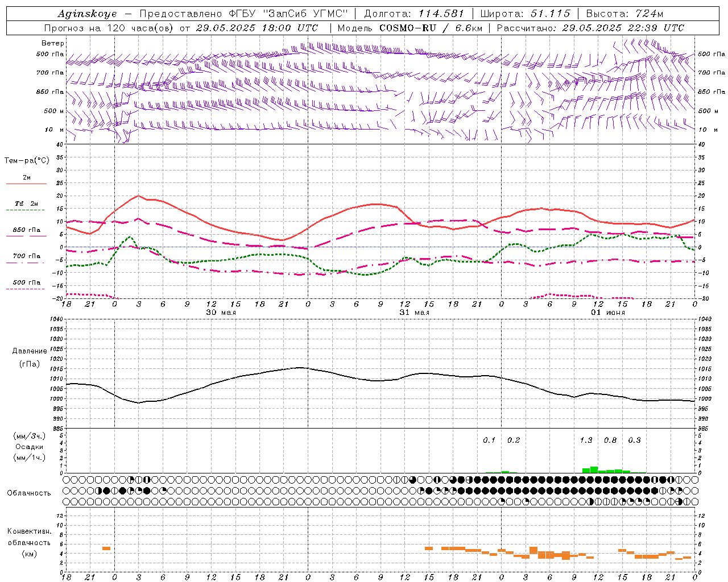Click the 31 мая date label
Viewport: 728px width, 582px height.
coord(414,313)
